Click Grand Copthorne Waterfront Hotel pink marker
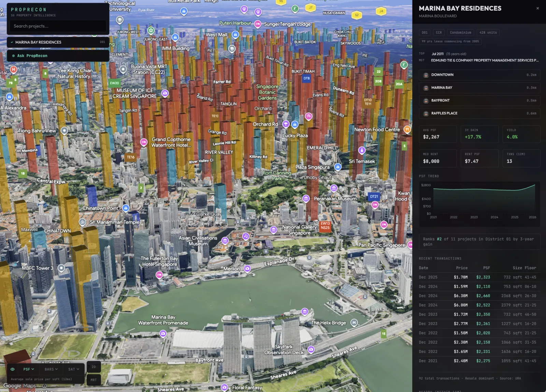 [x=144, y=142]
